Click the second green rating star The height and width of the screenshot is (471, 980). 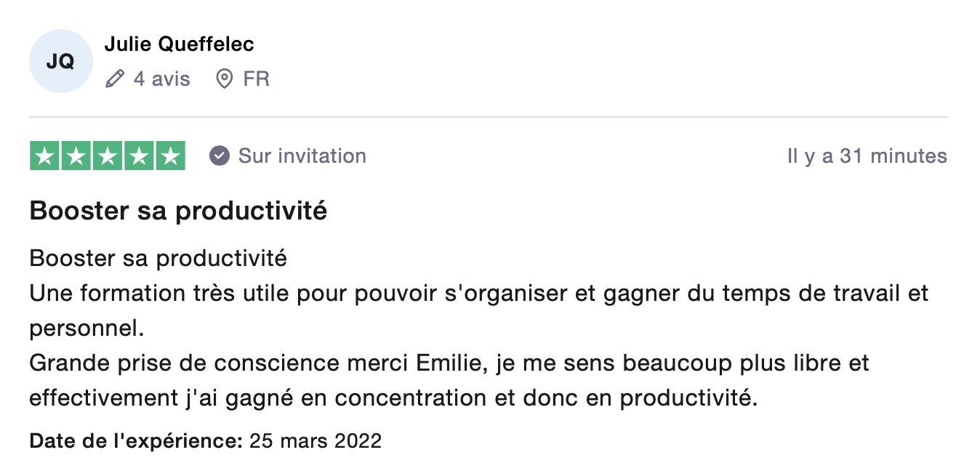76,156
